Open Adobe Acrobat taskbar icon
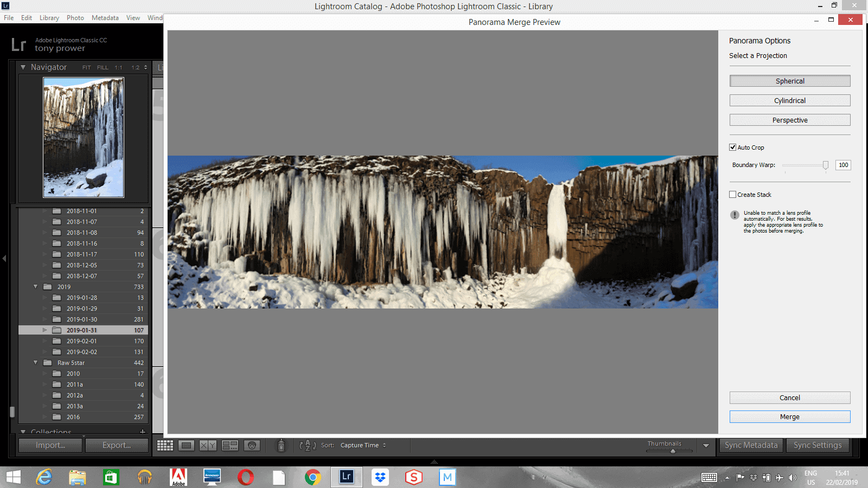 pyautogui.click(x=178, y=477)
